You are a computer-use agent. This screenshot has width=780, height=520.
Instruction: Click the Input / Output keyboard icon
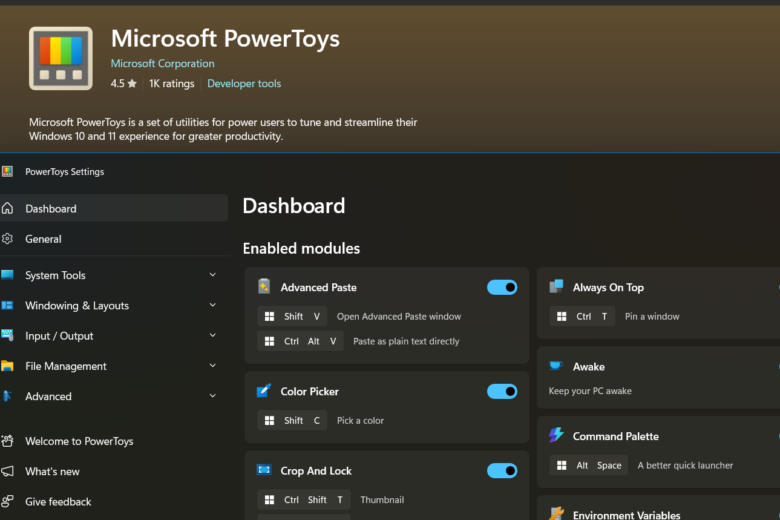pyautogui.click(x=7, y=335)
